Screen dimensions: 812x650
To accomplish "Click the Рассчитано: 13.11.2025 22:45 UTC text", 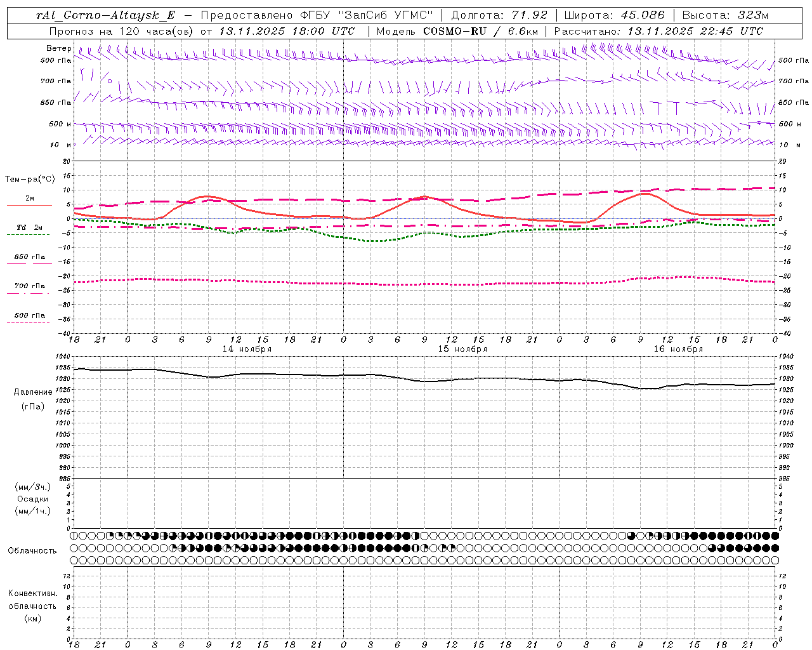I will (x=658, y=31).
